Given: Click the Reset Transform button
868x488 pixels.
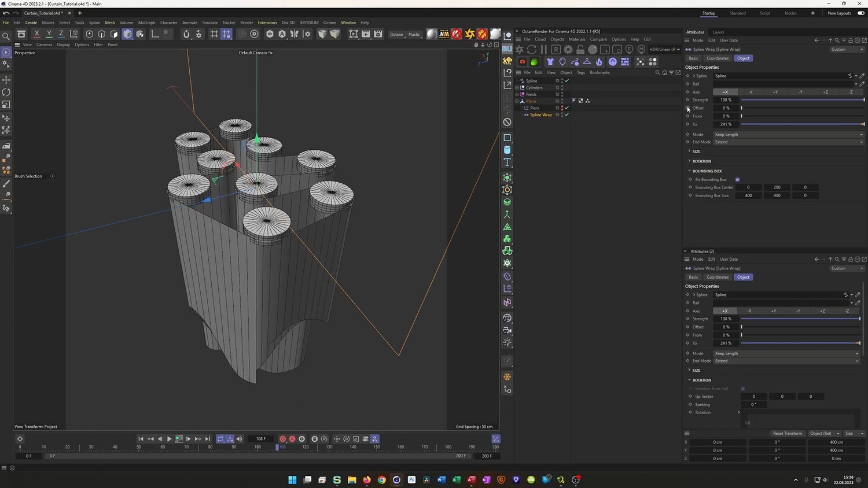Looking at the screenshot, I should [787, 433].
